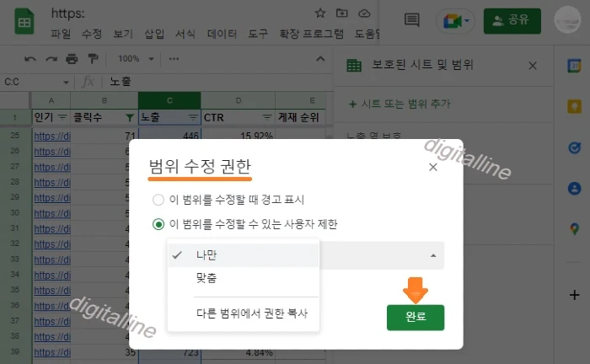The width and height of the screenshot is (590, 364).
Task: Open the 삽입 menu
Action: coord(154,34)
